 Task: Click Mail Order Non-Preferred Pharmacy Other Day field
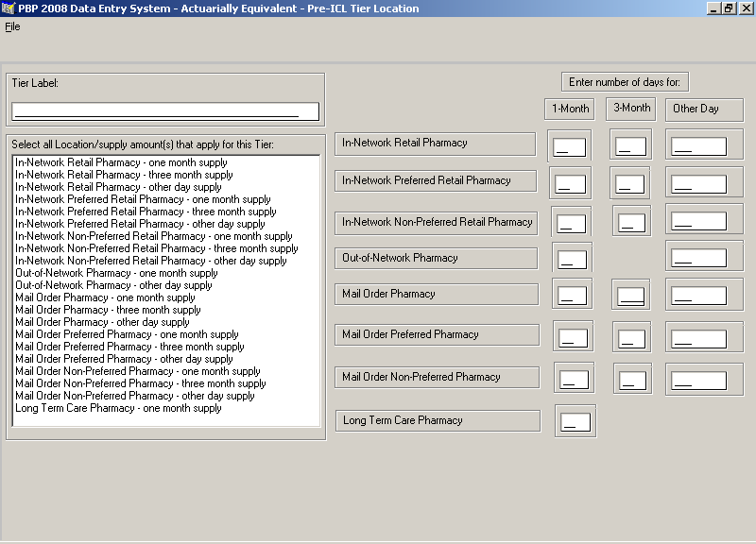coord(698,381)
